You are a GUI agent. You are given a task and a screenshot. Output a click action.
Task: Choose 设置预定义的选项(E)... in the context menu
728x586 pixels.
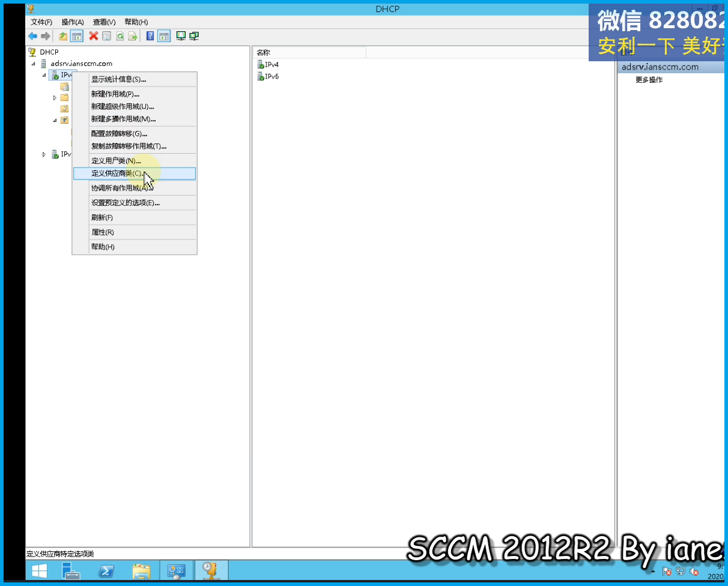(135, 203)
